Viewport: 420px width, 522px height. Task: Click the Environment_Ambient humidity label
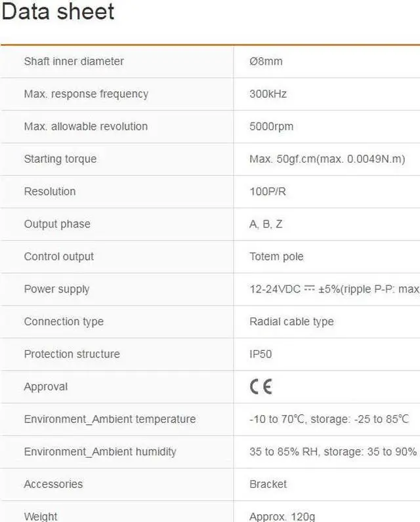pos(100,452)
